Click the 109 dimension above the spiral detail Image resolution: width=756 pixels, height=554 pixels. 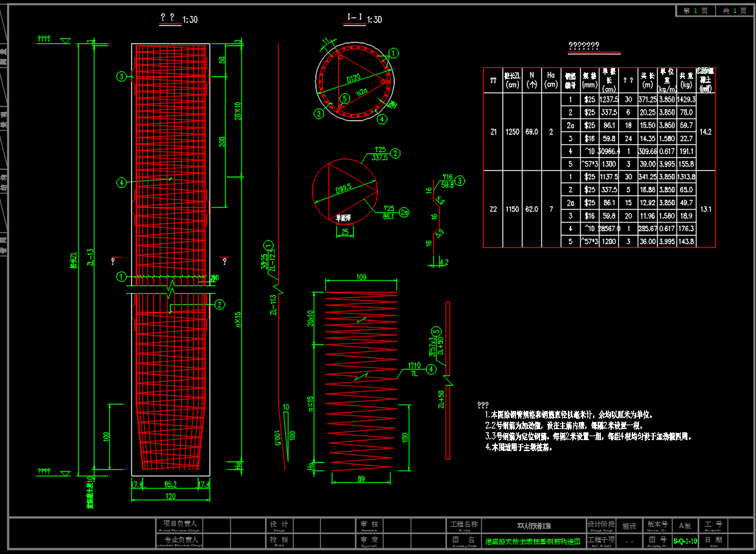361,277
